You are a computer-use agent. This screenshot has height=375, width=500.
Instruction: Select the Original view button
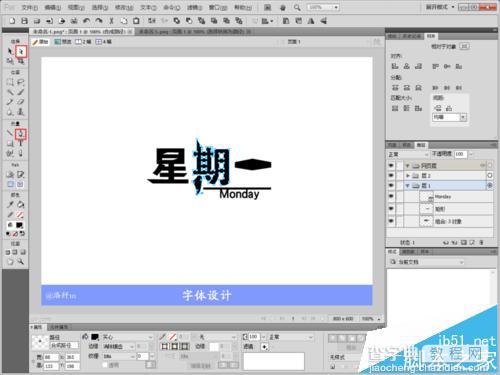click(x=41, y=42)
